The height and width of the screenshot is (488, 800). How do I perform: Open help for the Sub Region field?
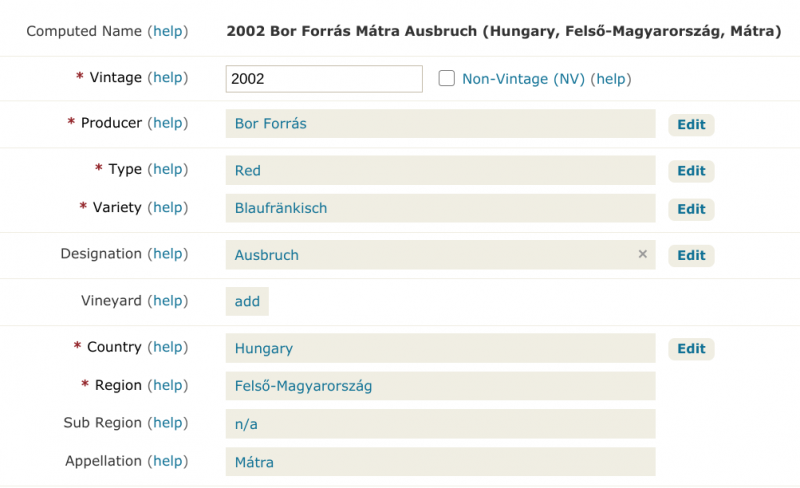click(168, 423)
